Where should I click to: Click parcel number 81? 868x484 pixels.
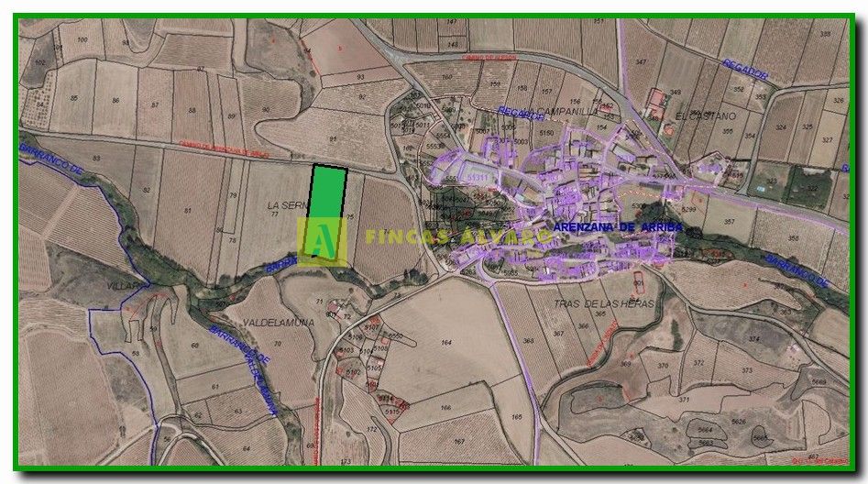[189, 211]
